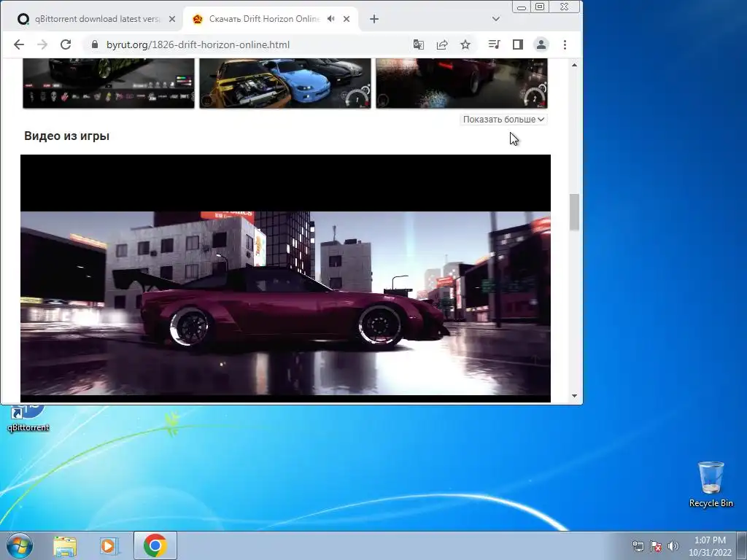Open Chrome profile avatar menu
The width and height of the screenshot is (747, 560).
(541, 44)
